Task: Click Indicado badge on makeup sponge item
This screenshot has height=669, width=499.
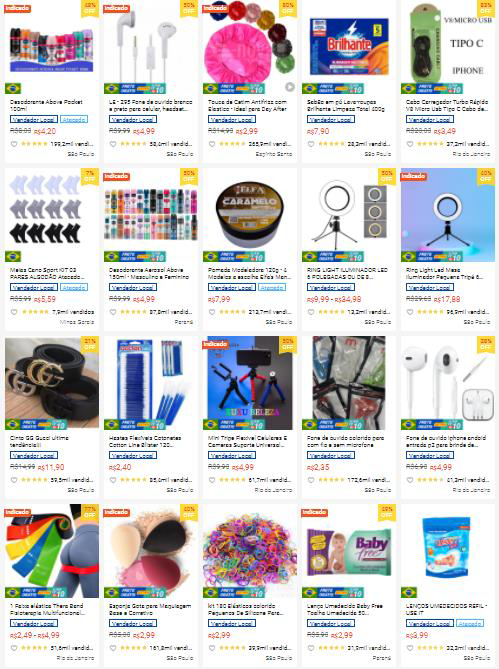Action: click(116, 512)
